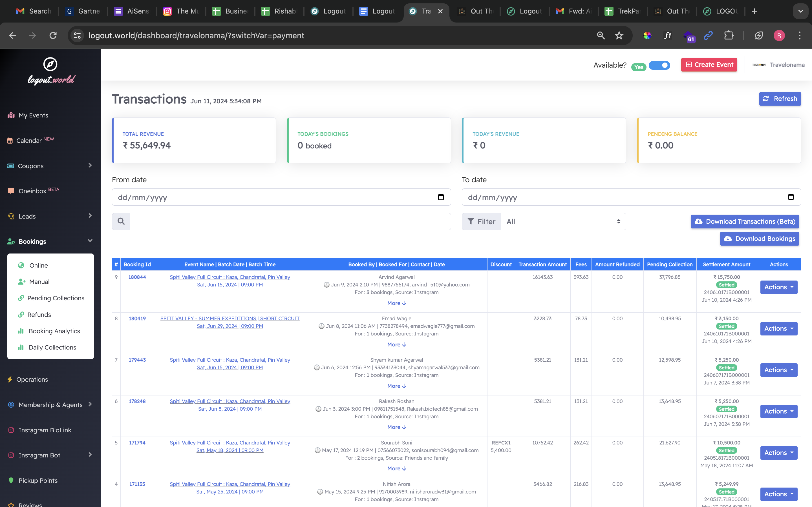The height and width of the screenshot is (507, 812).
Task: Open the Filter All dropdown
Action: (x=563, y=221)
